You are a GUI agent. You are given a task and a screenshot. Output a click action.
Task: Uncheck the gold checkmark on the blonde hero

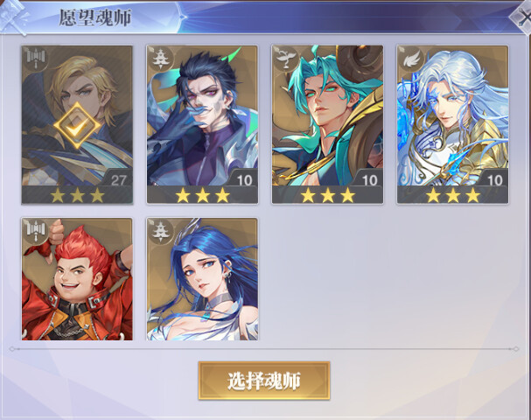coord(77,126)
